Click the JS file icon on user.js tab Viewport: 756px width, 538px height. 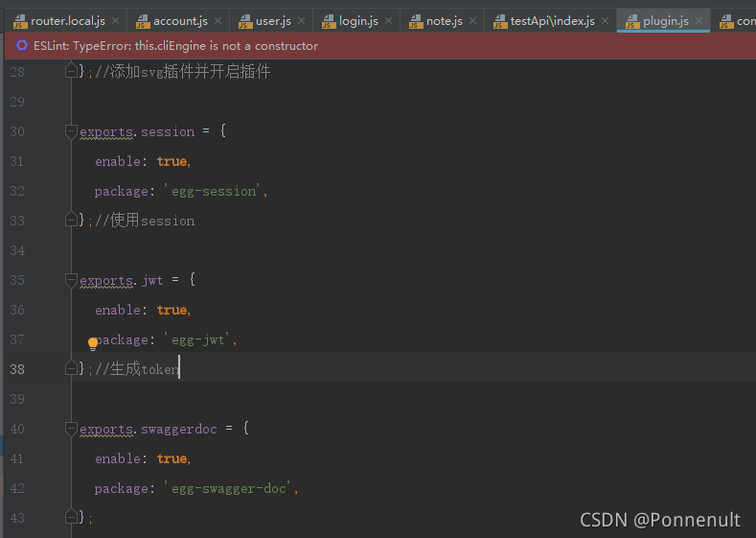(x=245, y=22)
